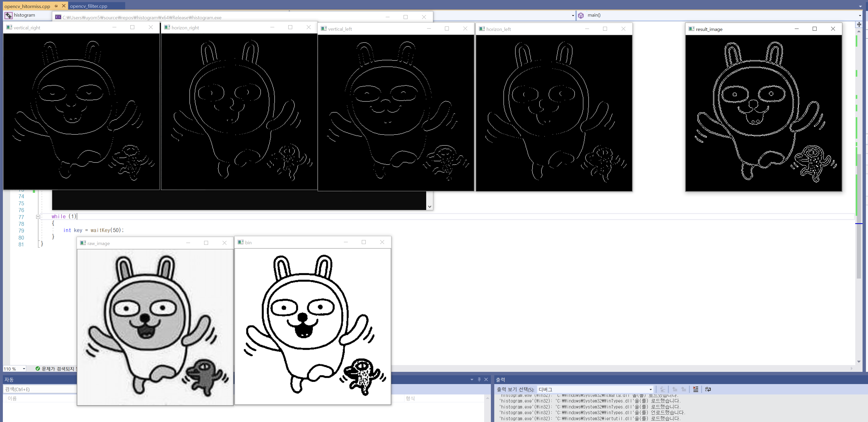This screenshot has height=422, width=868.
Task: Switch to opencv_filiter.cpp tab
Action: click(x=89, y=6)
